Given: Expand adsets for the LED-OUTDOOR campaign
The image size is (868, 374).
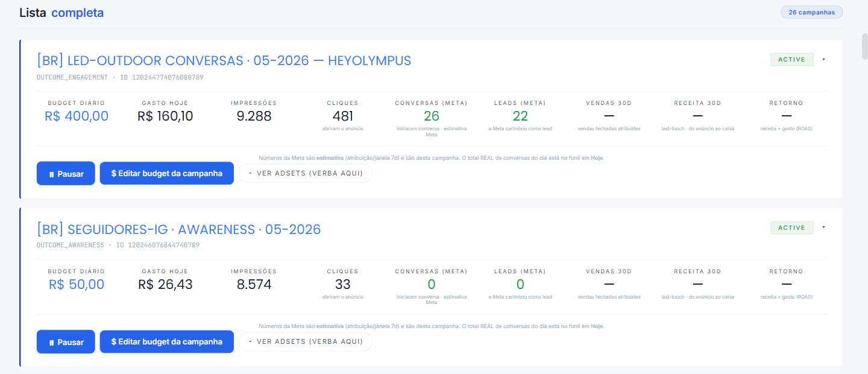Looking at the screenshot, I should click(306, 173).
